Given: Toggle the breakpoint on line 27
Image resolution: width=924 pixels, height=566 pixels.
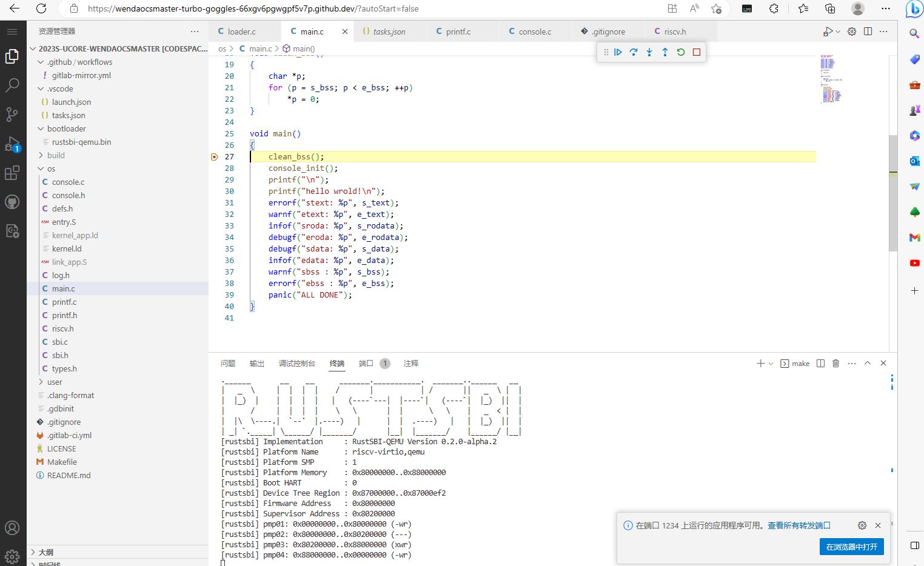Looking at the screenshot, I should pos(215,157).
